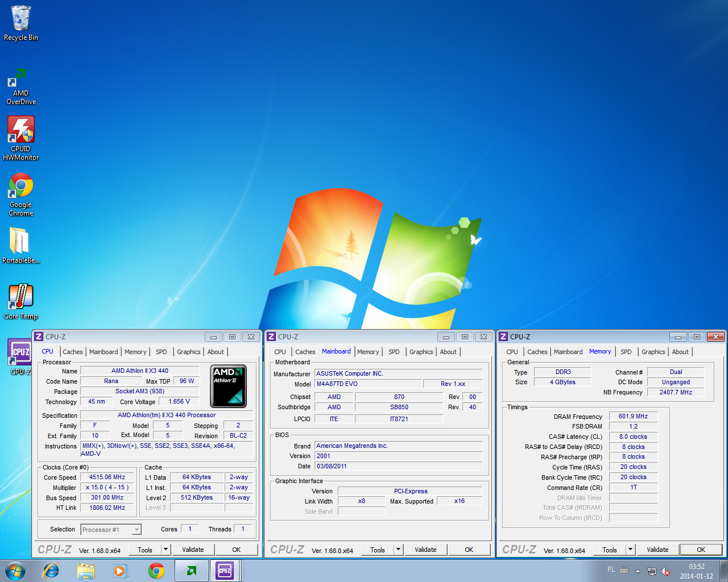
Task: Open the Recycle Bin desktop icon
Action: coord(21,23)
